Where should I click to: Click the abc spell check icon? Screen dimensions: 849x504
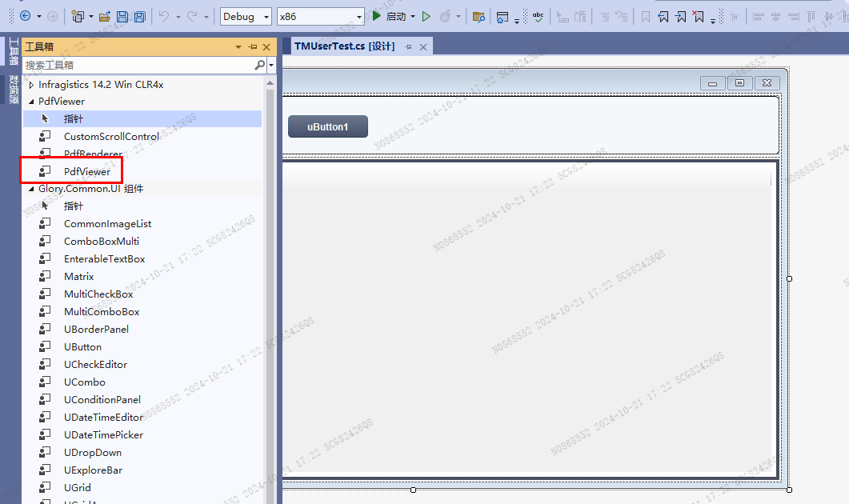[539, 17]
